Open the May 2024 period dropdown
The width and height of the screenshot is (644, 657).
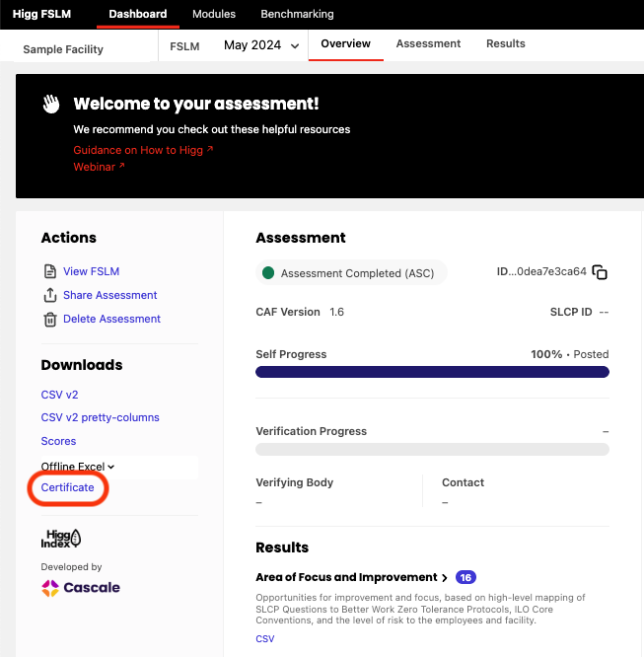click(x=261, y=45)
